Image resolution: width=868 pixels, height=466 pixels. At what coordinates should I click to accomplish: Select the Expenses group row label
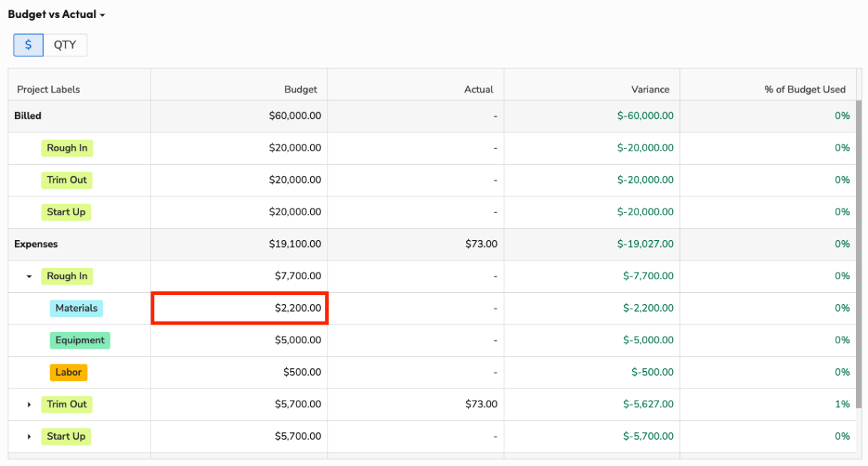click(x=36, y=244)
